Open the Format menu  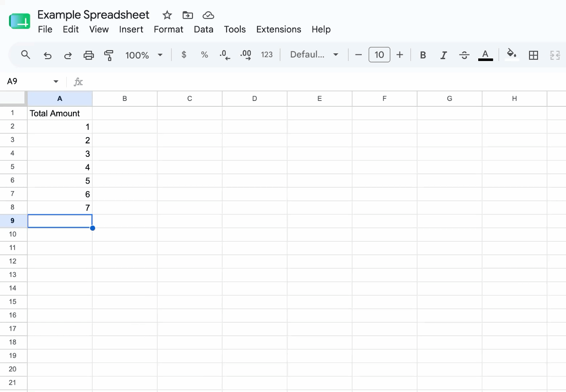(168, 29)
